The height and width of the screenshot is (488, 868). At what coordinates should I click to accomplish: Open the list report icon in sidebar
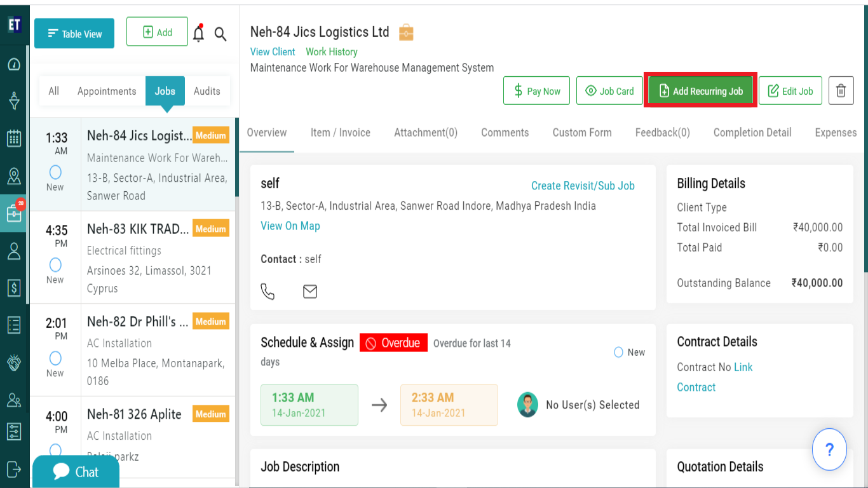14,325
